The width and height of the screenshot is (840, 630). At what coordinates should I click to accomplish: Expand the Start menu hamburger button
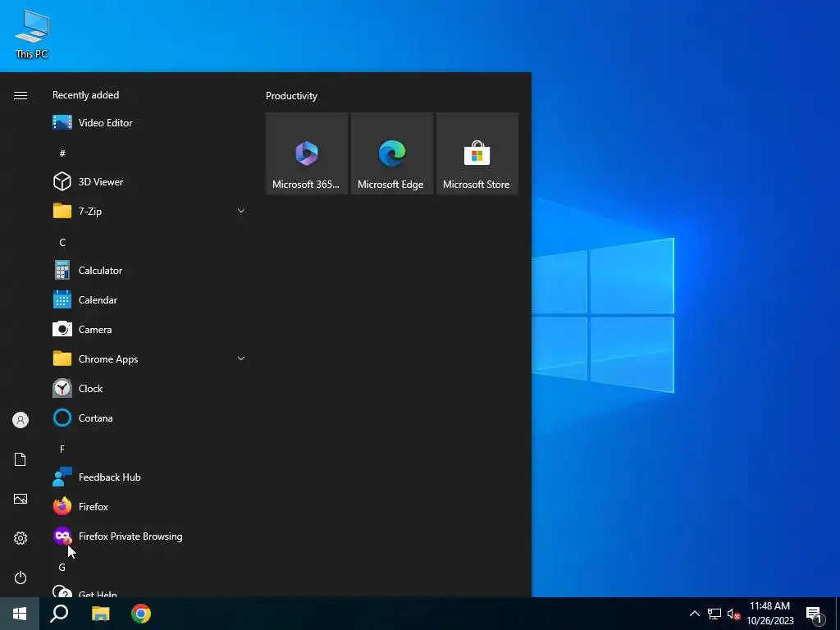(x=21, y=95)
